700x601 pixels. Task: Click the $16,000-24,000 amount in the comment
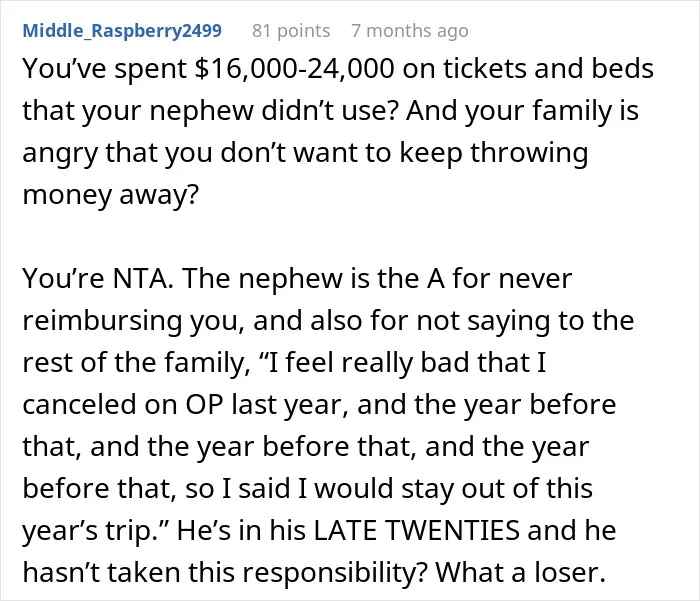[x=295, y=69]
